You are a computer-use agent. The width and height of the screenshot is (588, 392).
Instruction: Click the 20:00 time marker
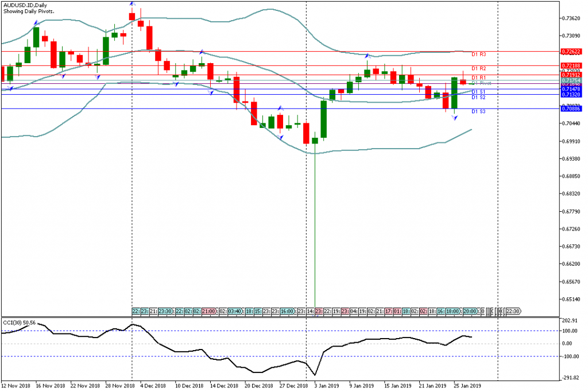(x=469, y=311)
